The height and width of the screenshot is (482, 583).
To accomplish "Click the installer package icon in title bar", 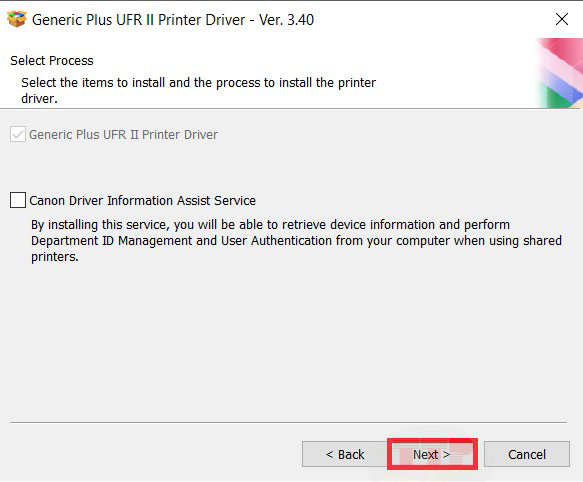I will (17, 19).
